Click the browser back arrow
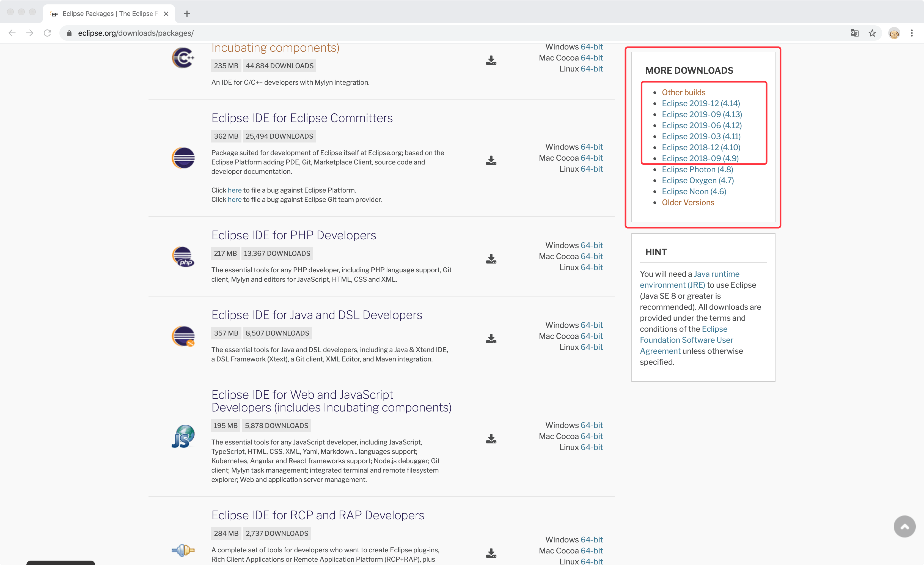The image size is (924, 565). tap(12, 33)
